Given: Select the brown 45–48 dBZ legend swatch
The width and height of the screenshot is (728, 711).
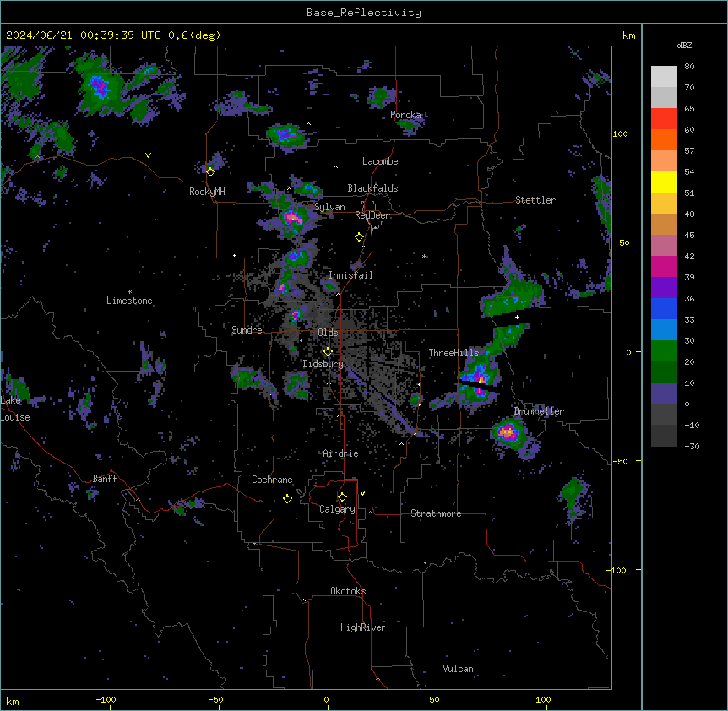Looking at the screenshot, I should tap(664, 224).
